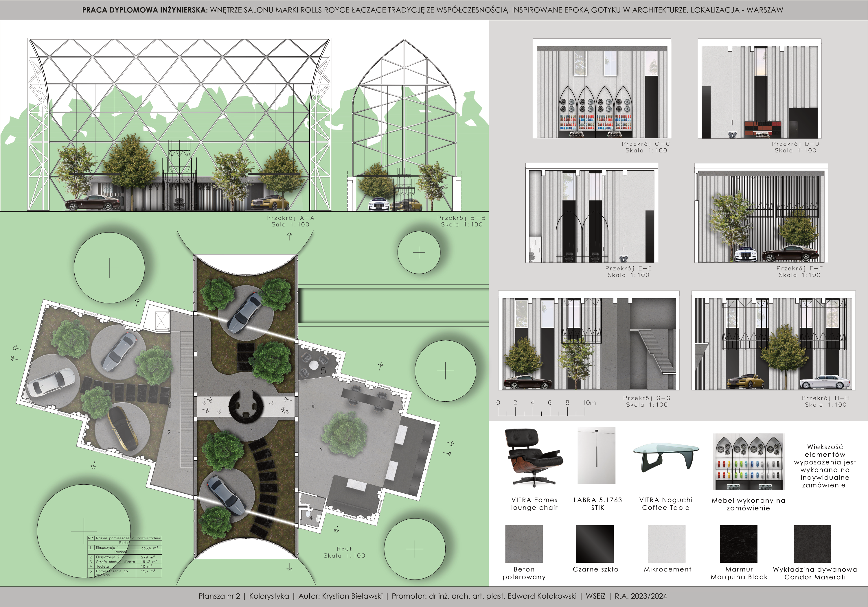Click the 'Toaleta' table row
Viewport: 868px width, 607px height.
pyautogui.click(x=124, y=566)
